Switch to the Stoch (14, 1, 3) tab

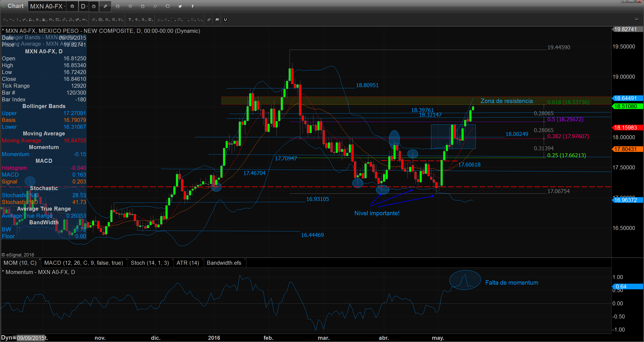(x=150, y=263)
